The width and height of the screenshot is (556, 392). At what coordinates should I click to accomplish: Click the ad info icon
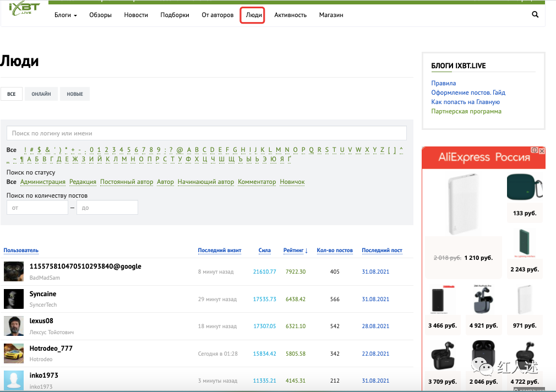click(x=534, y=150)
